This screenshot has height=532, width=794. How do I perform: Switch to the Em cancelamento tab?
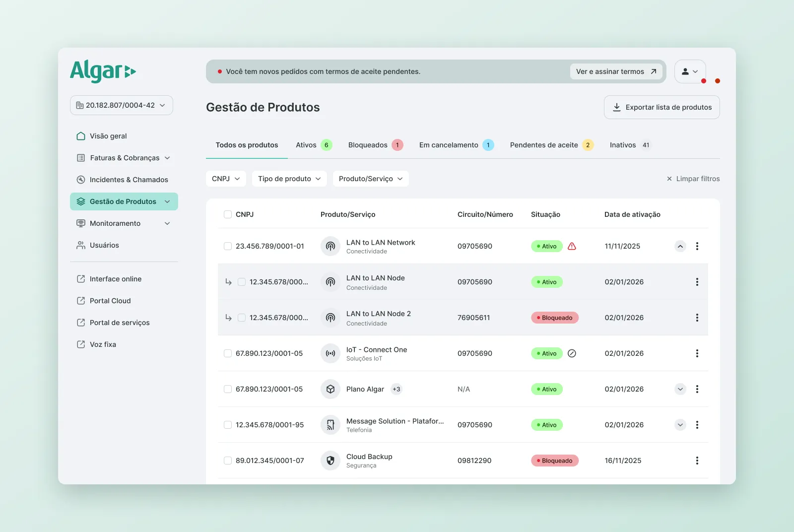click(x=456, y=145)
